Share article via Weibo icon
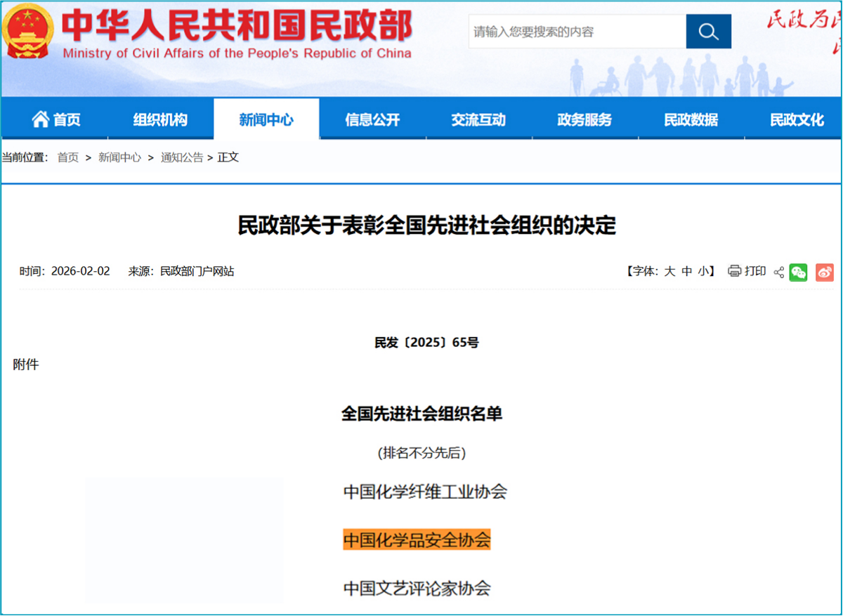 [x=824, y=272]
